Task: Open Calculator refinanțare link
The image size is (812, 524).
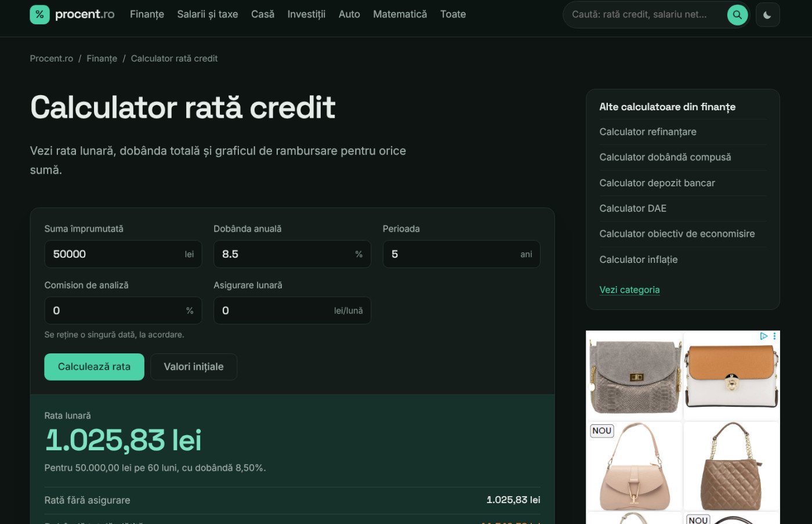Action: (x=648, y=132)
